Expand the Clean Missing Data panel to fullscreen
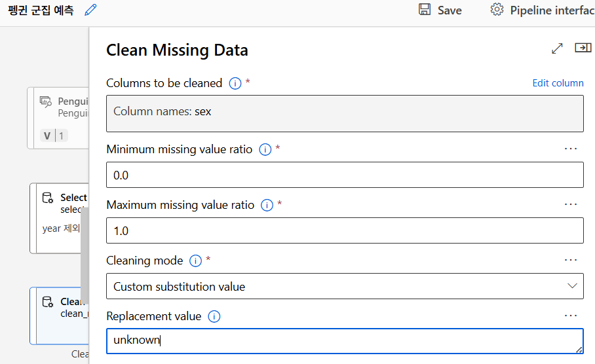The height and width of the screenshot is (364, 595). click(x=557, y=48)
